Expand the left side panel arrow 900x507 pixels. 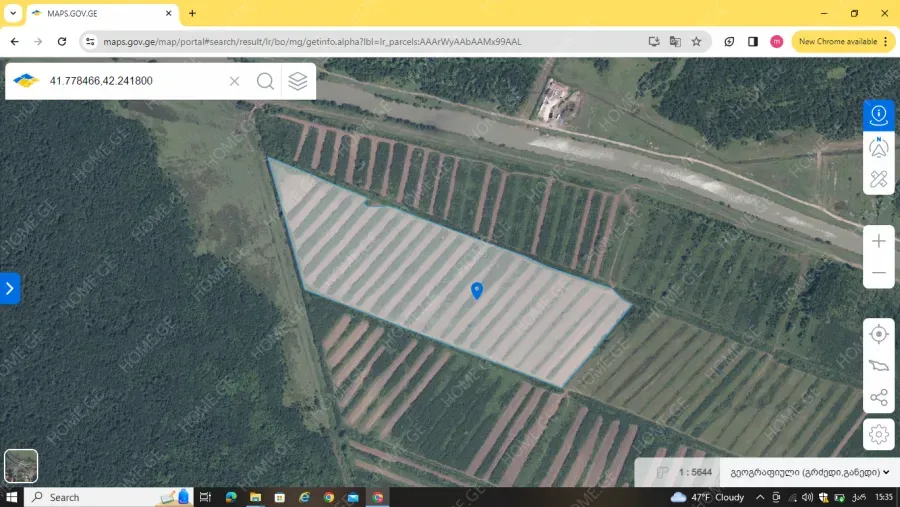[x=10, y=288]
